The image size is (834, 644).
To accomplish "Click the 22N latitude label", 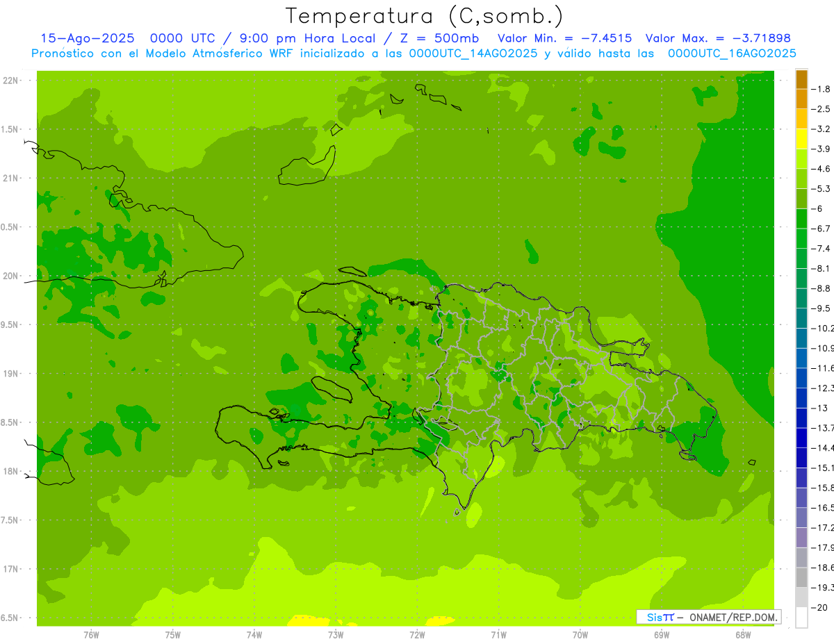I will (x=10, y=81).
